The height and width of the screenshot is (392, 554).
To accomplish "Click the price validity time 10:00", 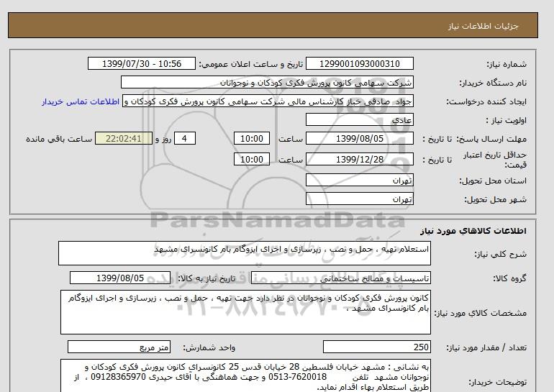I will pos(252,159).
